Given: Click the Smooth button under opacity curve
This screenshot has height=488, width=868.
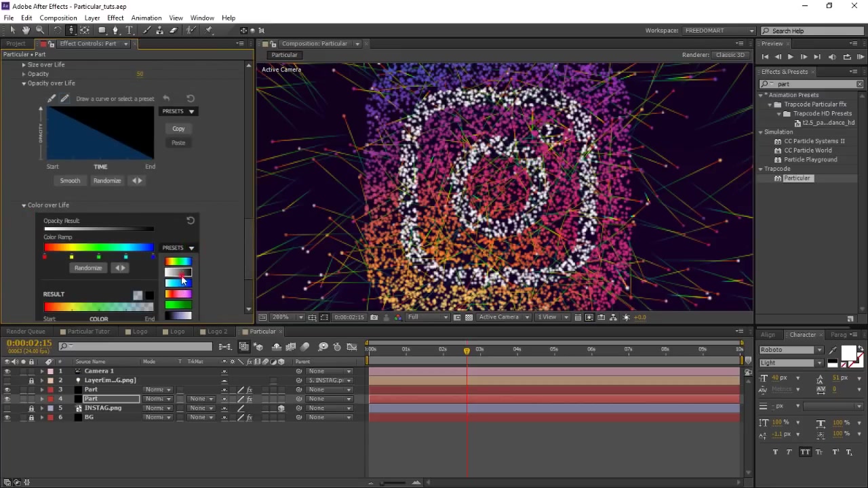Looking at the screenshot, I should (70, 181).
